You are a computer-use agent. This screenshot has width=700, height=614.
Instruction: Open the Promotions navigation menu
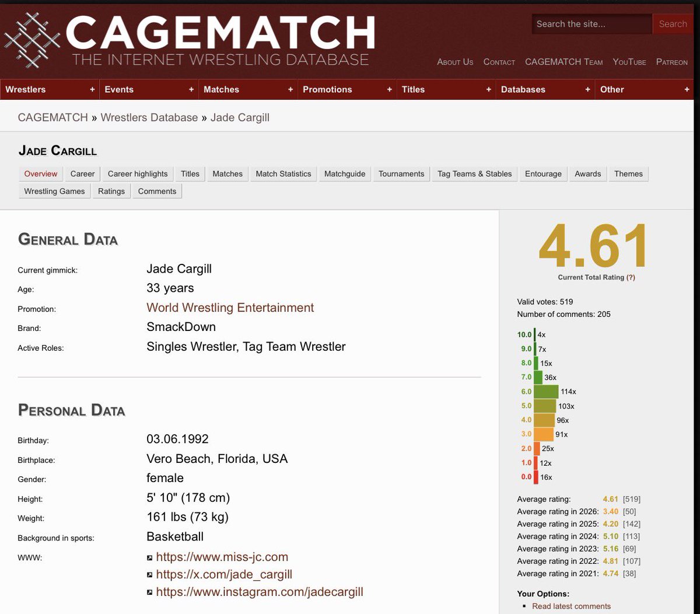pyautogui.click(x=347, y=89)
